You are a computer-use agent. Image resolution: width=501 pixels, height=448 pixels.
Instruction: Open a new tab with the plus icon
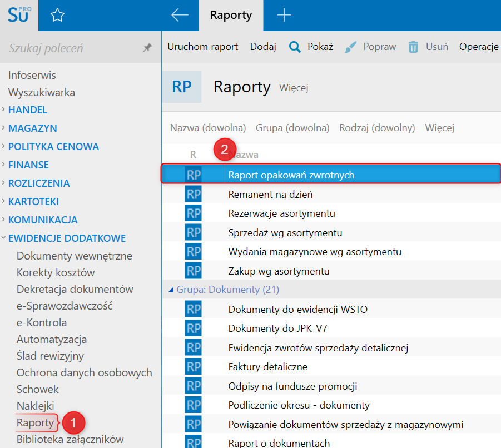pos(284,16)
